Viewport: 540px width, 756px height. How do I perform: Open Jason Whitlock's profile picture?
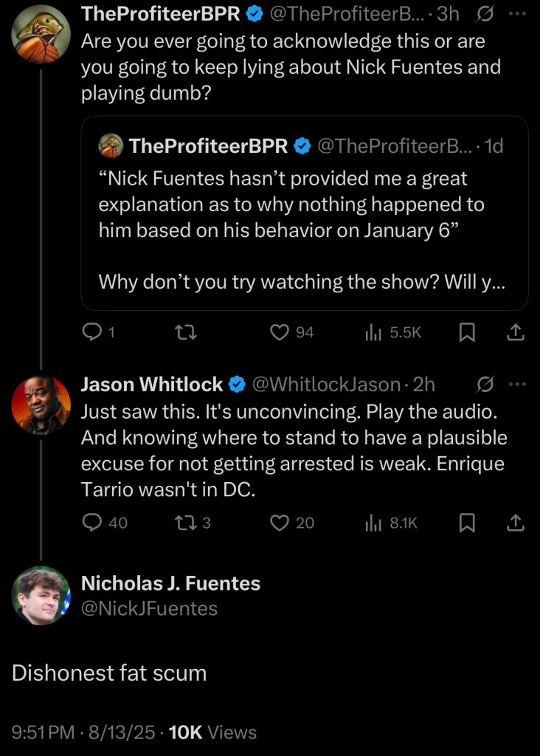41,404
